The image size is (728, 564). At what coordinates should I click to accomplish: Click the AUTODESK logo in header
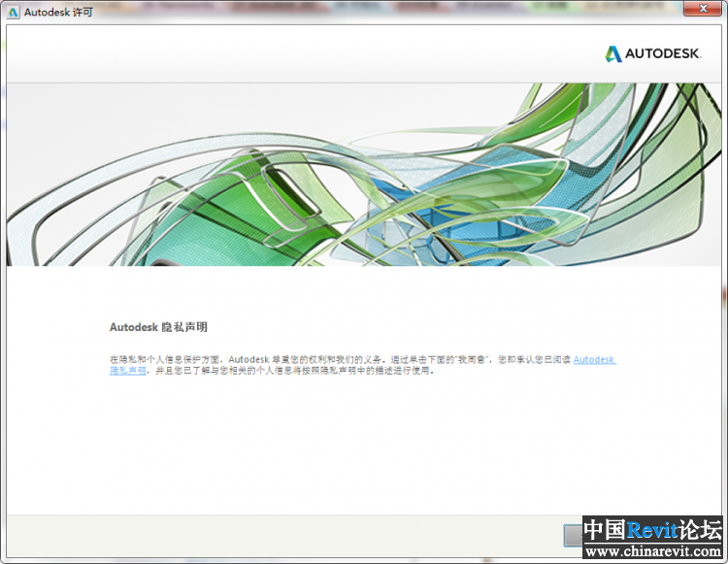pos(652,53)
